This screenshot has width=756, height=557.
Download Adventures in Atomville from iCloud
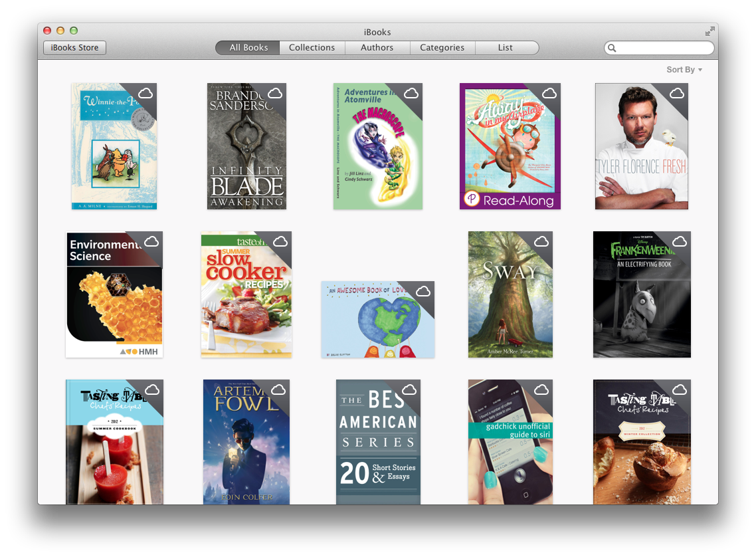point(410,94)
